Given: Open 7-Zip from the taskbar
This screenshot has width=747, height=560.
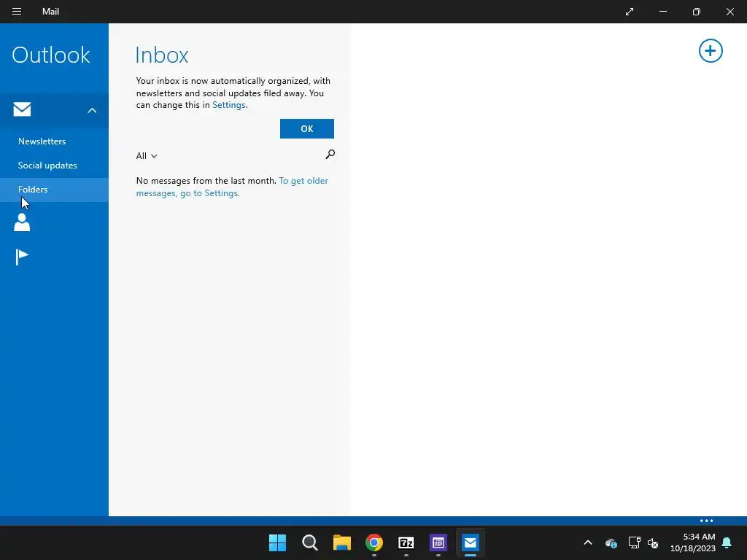Looking at the screenshot, I should [406, 542].
